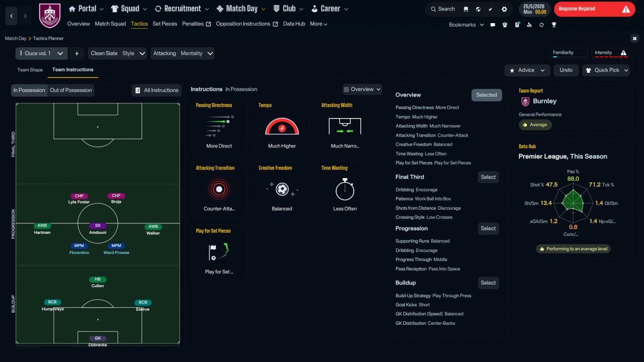Open the Passing Directness instruction card

[219, 126]
